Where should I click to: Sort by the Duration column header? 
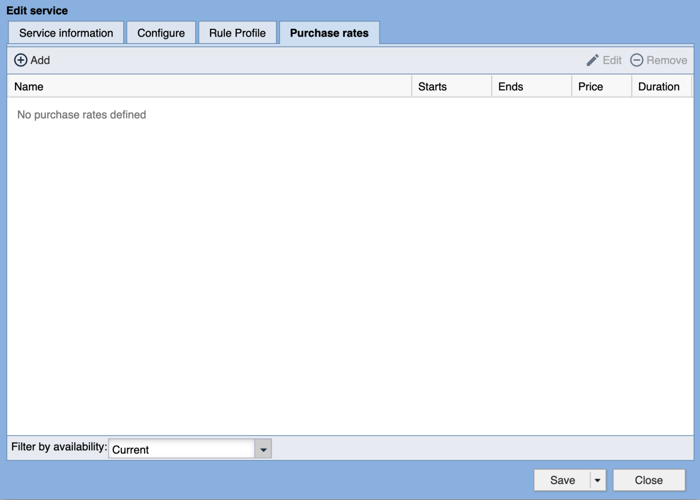661,87
